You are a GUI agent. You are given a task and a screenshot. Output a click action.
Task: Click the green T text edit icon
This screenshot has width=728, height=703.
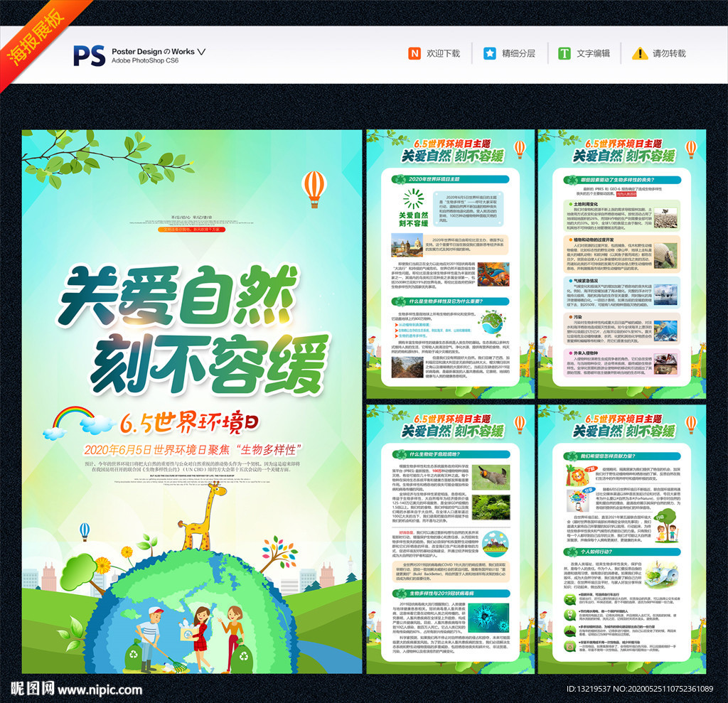[x=564, y=53]
